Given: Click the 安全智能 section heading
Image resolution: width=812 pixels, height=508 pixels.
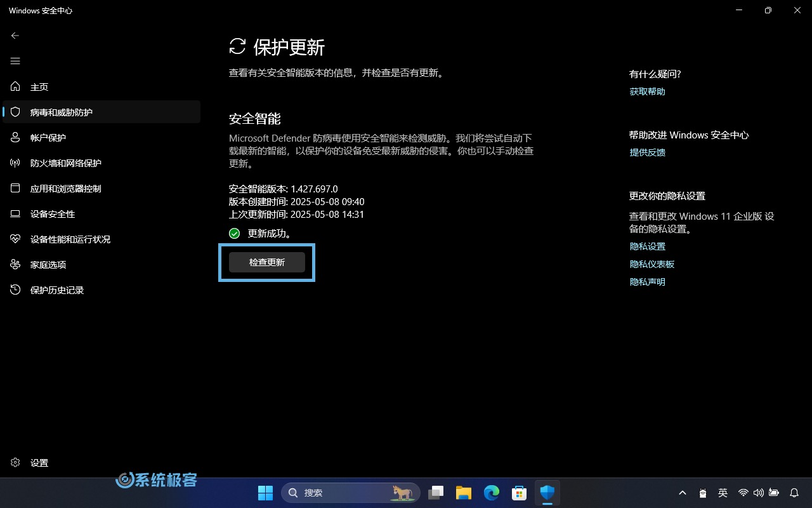Looking at the screenshot, I should click(255, 119).
